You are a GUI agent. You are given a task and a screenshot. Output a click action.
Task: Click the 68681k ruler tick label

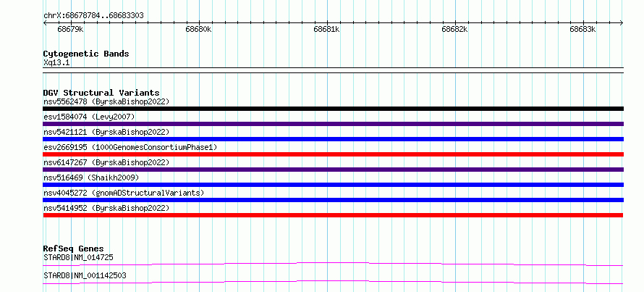coord(326,29)
